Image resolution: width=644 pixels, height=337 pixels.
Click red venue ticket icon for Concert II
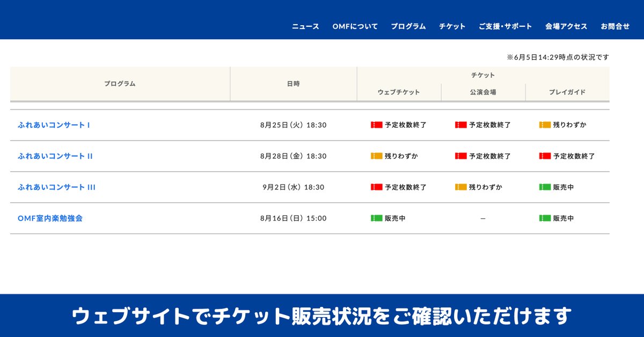pyautogui.click(x=460, y=156)
